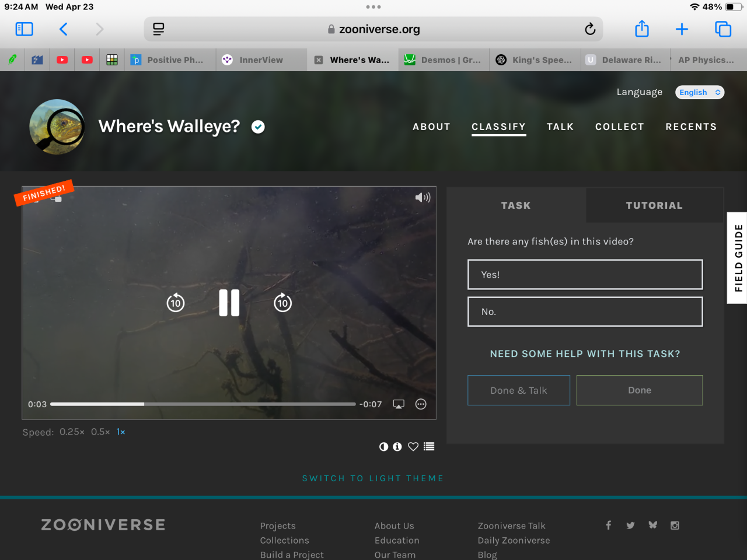Image resolution: width=747 pixels, height=560 pixels.
Task: Set playback speed to 1×
Action: (121, 432)
